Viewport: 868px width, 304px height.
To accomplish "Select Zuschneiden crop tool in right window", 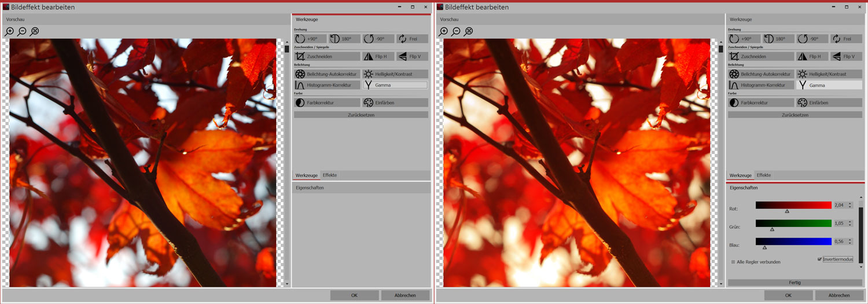I will pos(761,57).
